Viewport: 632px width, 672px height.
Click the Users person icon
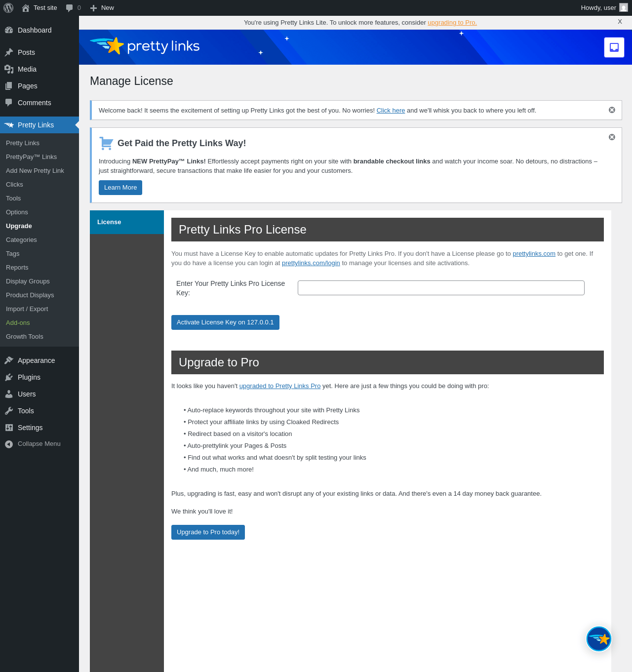[9, 394]
